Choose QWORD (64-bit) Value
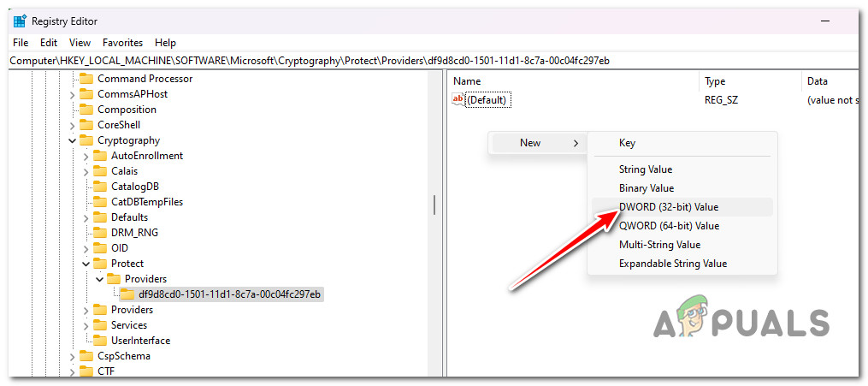 point(682,226)
